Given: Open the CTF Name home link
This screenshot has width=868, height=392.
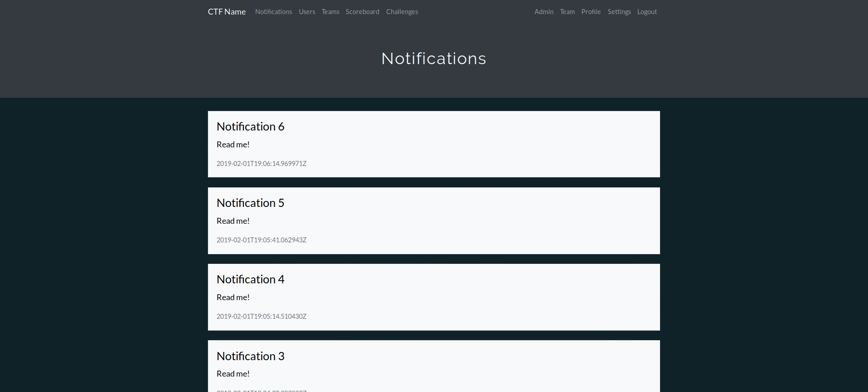Looking at the screenshot, I should pyautogui.click(x=227, y=12).
